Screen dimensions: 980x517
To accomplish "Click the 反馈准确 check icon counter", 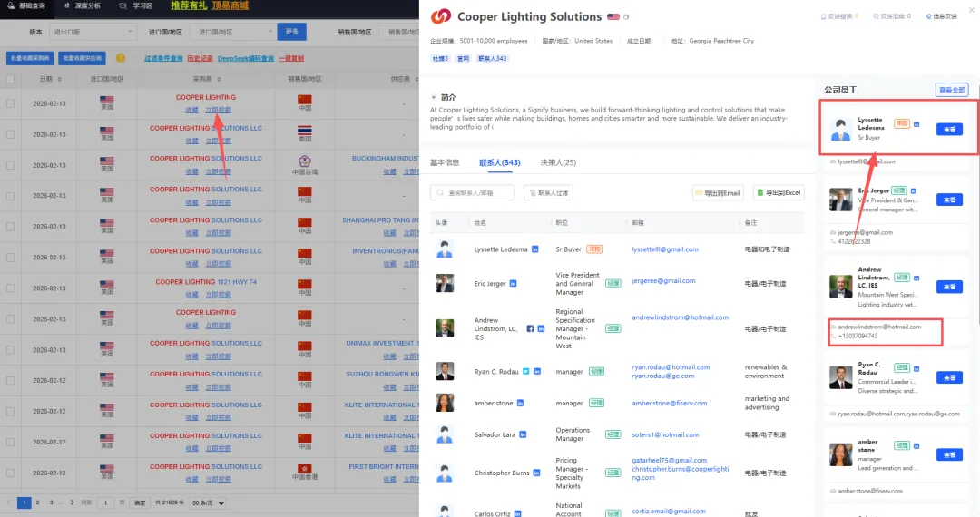I will pyautogui.click(x=892, y=16).
